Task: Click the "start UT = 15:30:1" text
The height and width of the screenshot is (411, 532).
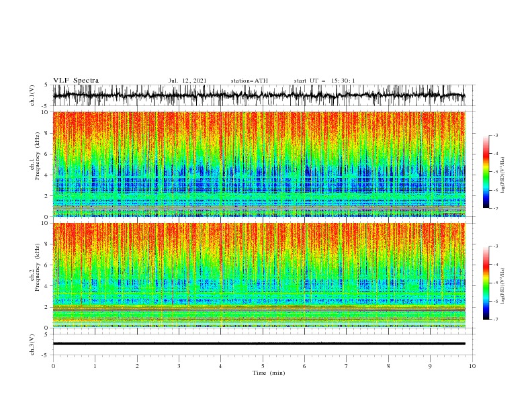Action: click(324, 81)
